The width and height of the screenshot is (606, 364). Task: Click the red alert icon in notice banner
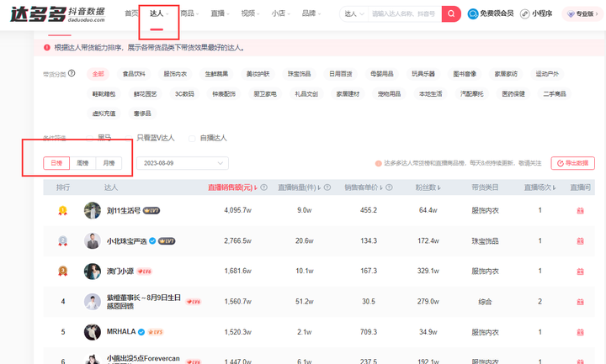pos(47,47)
